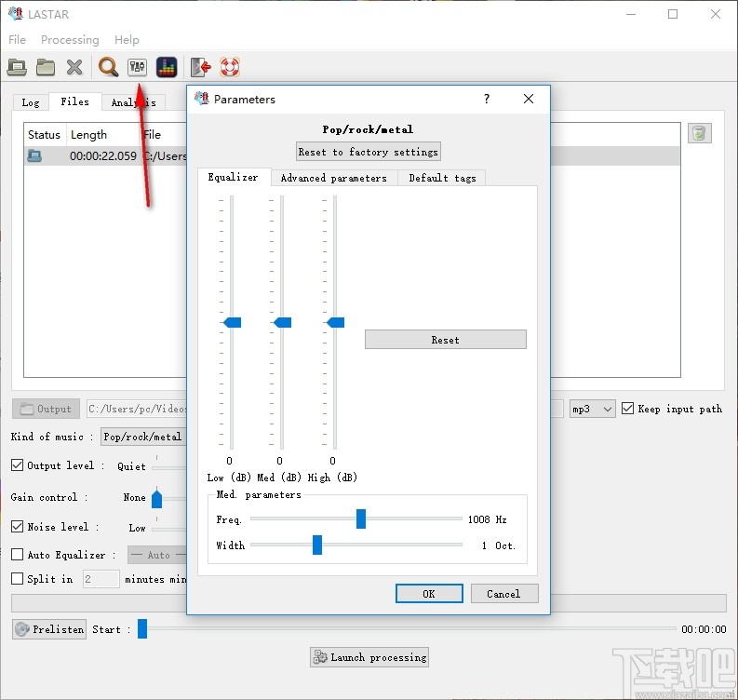The height and width of the screenshot is (700, 738).
Task: Click the question mark in Parameters dialog
Action: [487, 99]
